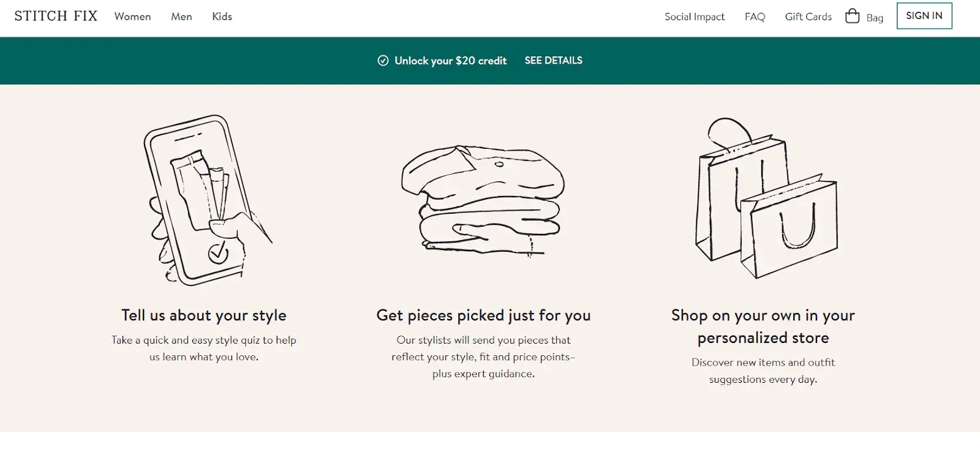Go to Gift Cards page

[809, 17]
